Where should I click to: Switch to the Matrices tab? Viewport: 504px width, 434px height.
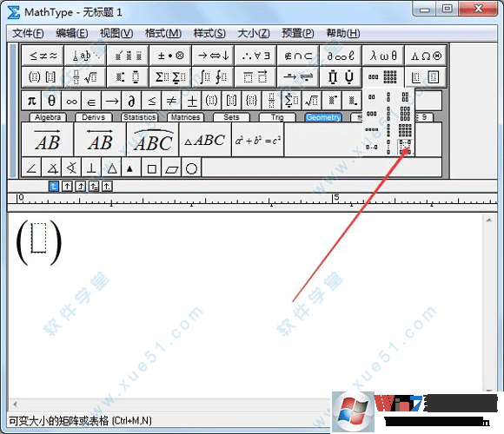tap(185, 117)
